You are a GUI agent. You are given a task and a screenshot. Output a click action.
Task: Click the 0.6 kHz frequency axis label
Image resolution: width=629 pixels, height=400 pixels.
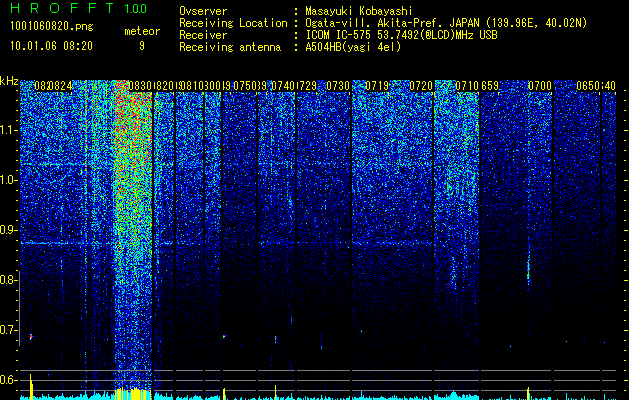click(x=9, y=380)
